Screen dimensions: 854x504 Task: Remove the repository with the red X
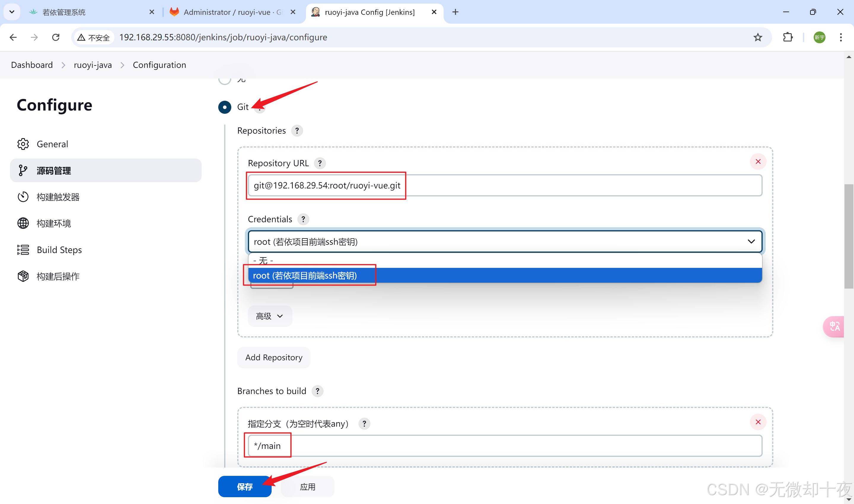tap(758, 162)
